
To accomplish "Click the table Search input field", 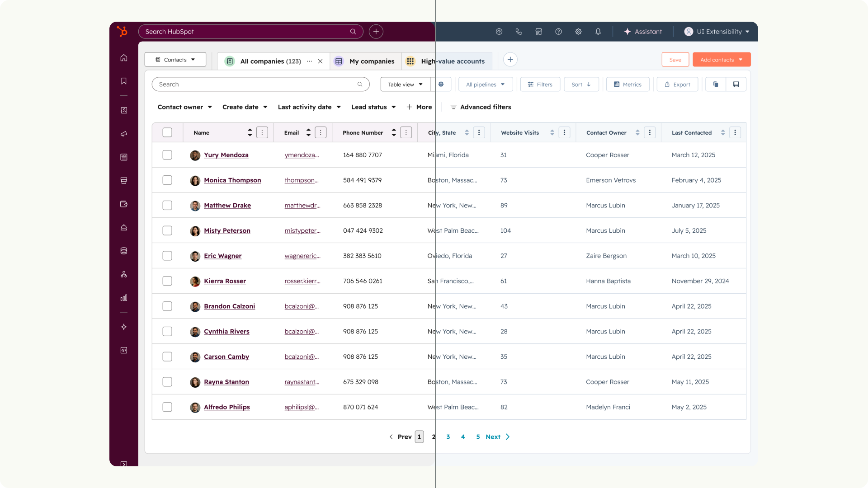I will (261, 84).
